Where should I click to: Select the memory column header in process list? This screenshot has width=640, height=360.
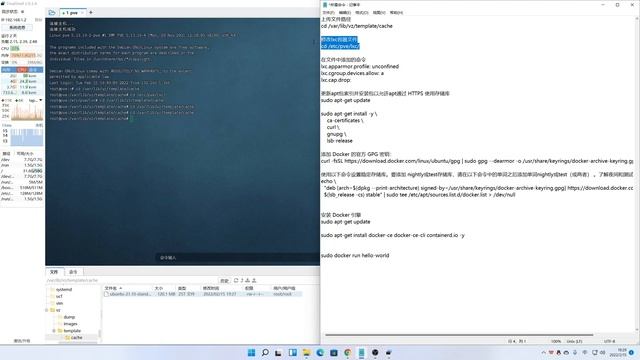[8, 70]
